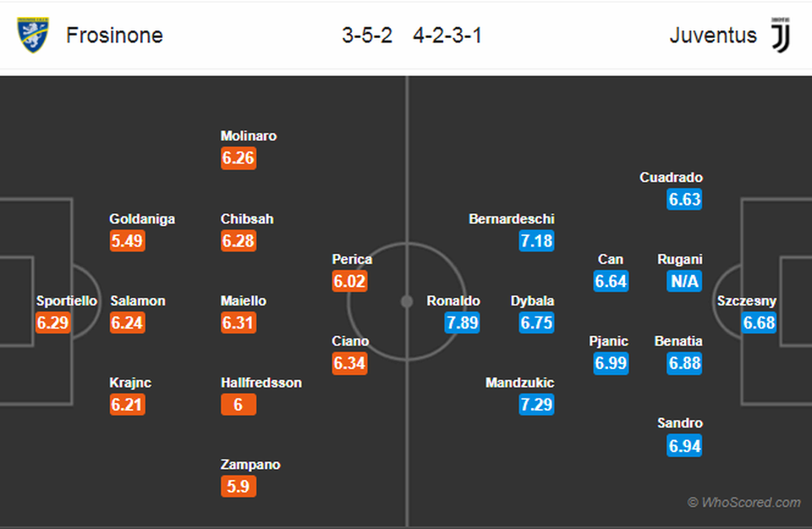
Task: Select Ronaldo's 7.89 rating badge
Action: 462,322
